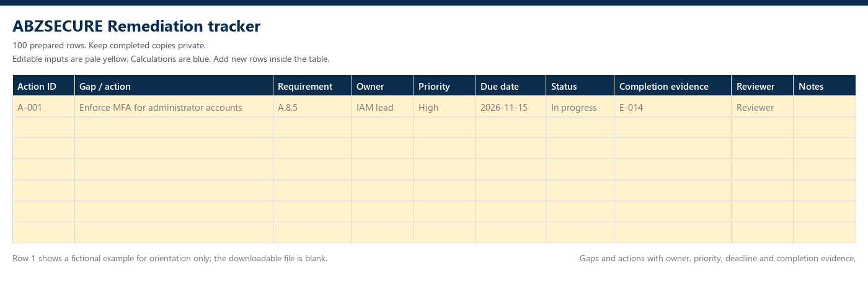Click the A-001 action ID cell
This screenshot has width=868, height=286.
pyautogui.click(x=43, y=107)
